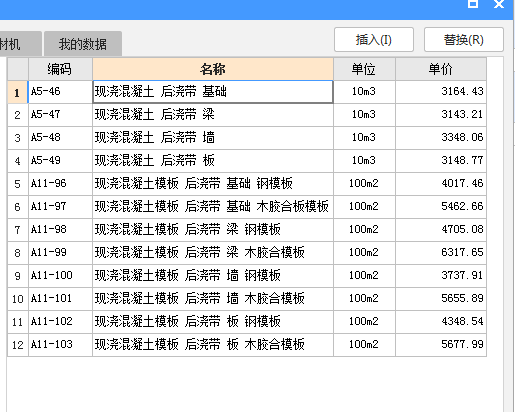
Task: Maximize the window using the title bar icon
Action: (x=473, y=4)
